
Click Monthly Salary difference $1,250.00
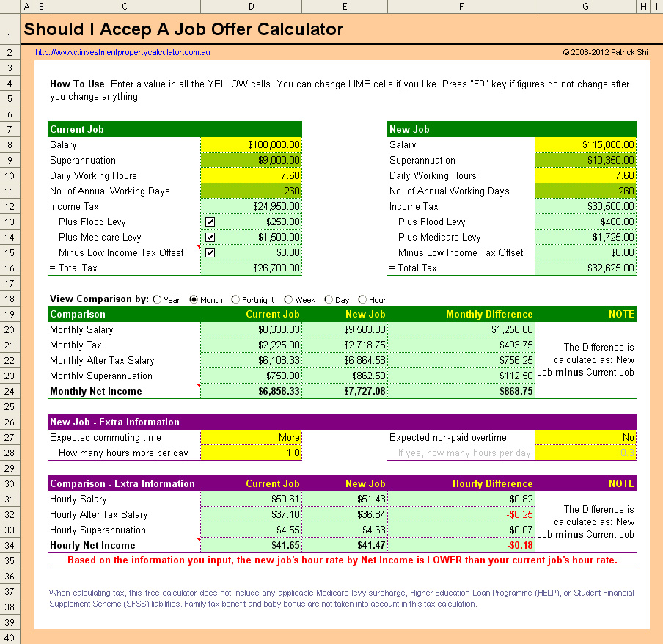[461, 330]
